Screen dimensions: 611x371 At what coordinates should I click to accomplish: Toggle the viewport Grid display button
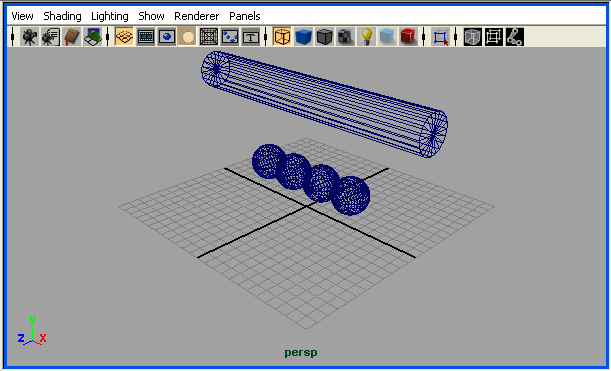point(124,37)
